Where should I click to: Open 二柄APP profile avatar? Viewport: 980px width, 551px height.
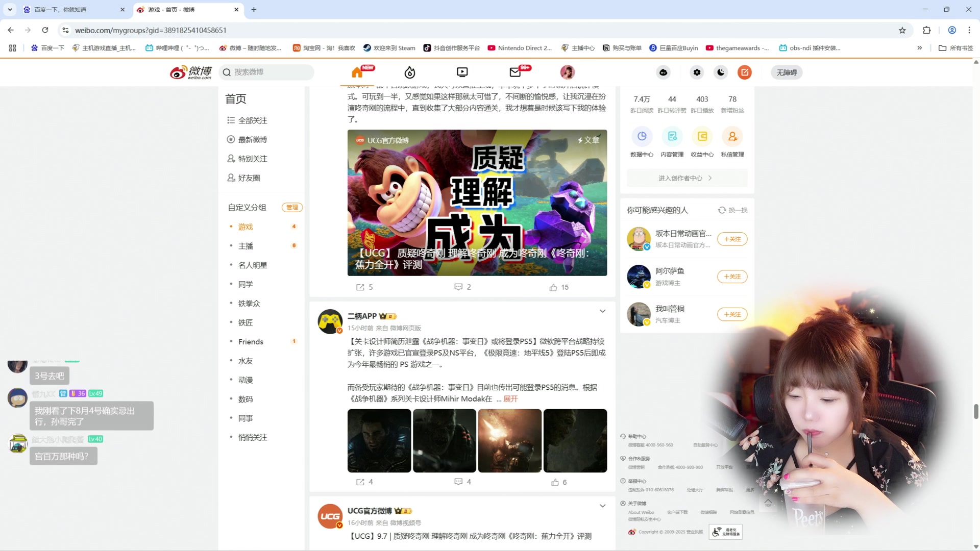pos(330,321)
